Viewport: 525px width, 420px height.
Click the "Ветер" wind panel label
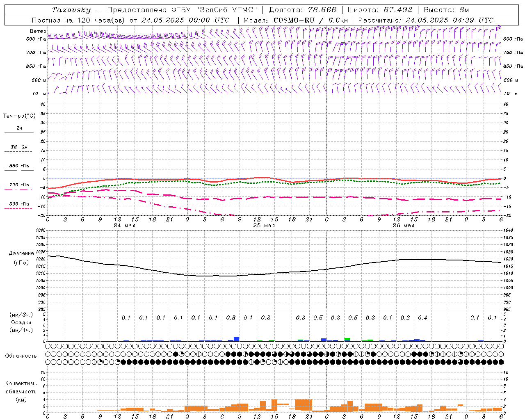(x=38, y=31)
